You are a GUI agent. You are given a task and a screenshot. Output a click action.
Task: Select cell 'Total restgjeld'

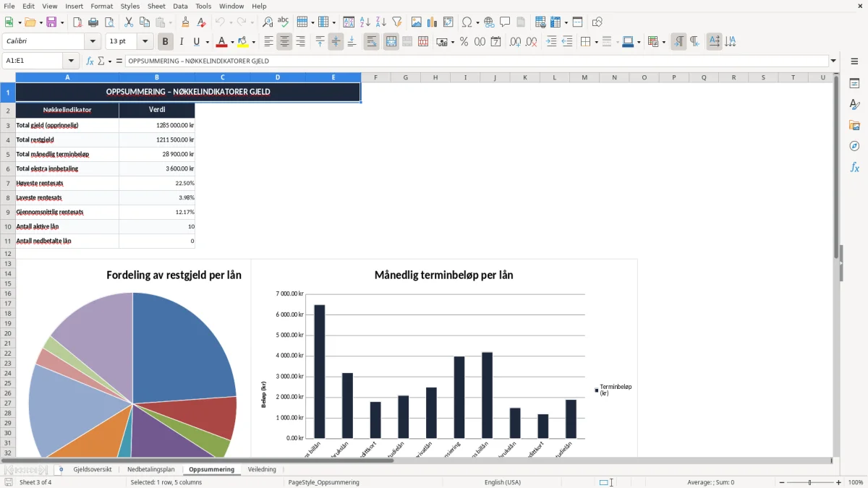click(x=67, y=140)
